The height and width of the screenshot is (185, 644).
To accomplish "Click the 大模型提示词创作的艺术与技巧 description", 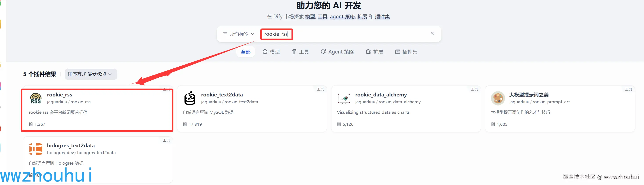I will (520, 112).
